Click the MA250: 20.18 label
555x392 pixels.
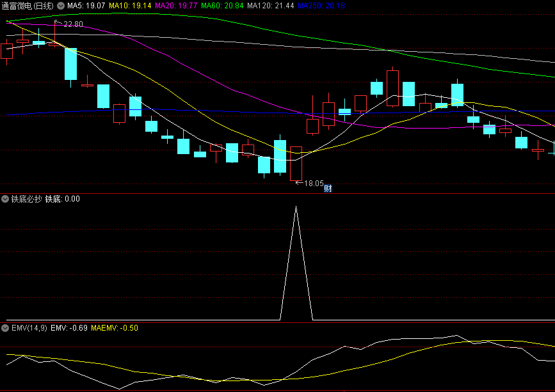321,6
